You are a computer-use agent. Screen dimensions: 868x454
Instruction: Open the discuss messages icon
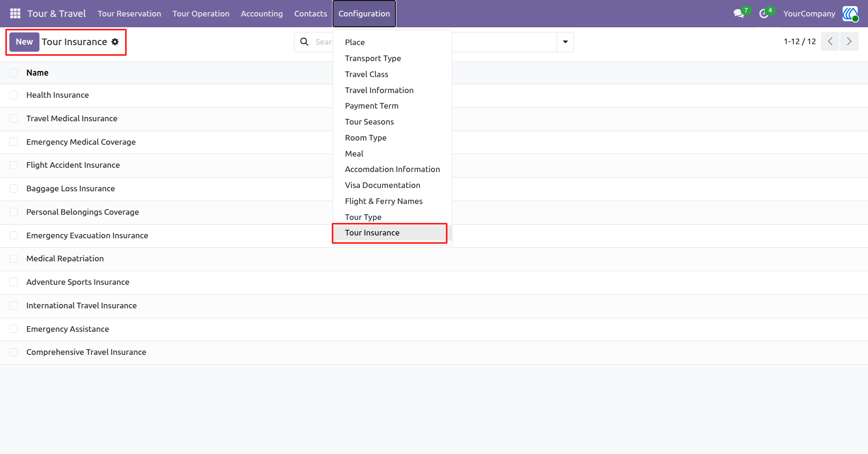739,14
